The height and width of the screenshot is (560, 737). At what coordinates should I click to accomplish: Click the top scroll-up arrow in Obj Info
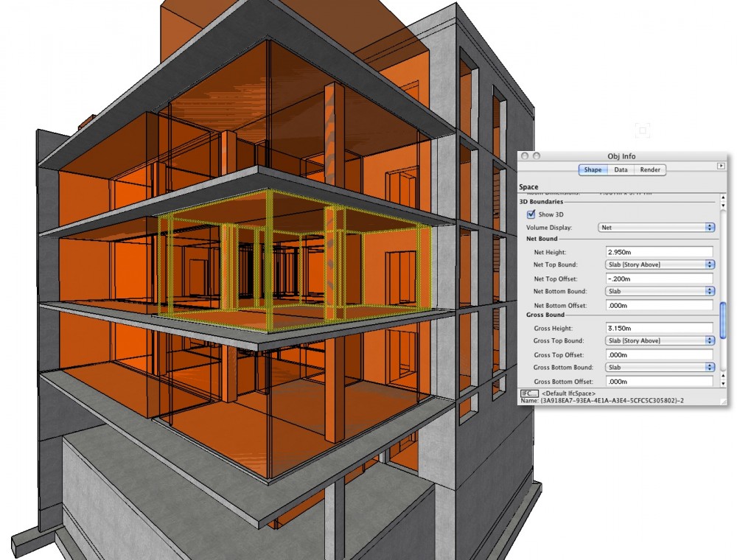(x=723, y=197)
